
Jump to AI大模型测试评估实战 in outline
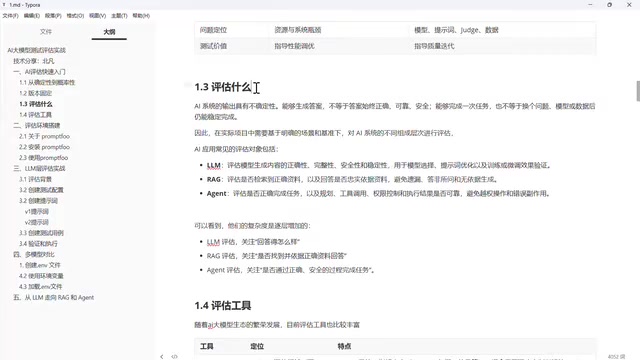click(x=36, y=50)
